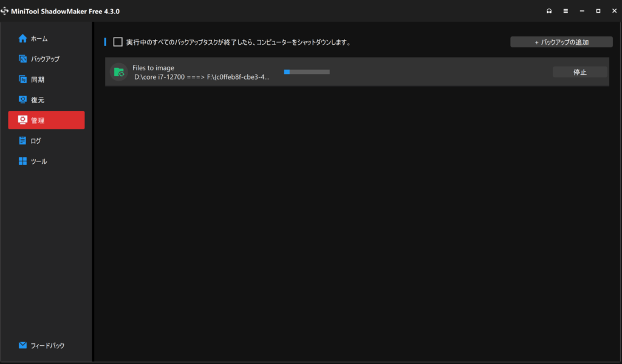Open the headphone support icon in title bar
Image resolution: width=622 pixels, height=364 pixels.
(549, 11)
